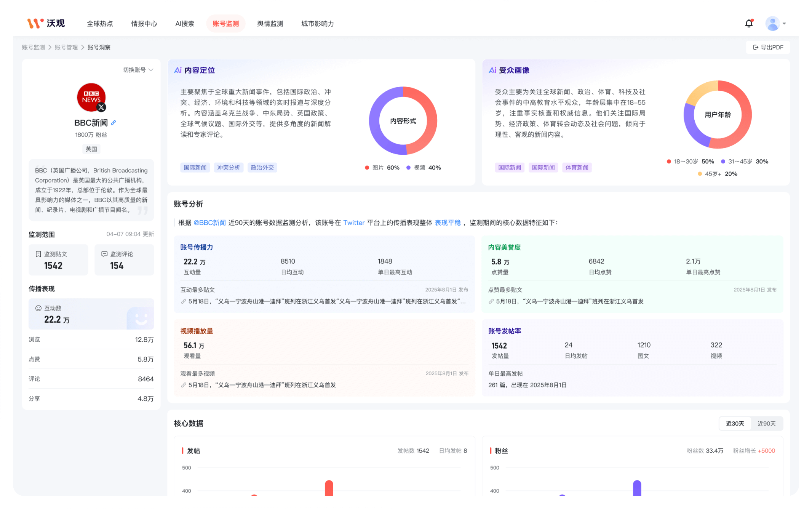Image resolution: width=812 pixels, height=509 pixels.
Task: Click the X platform badge on BBC avatar
Action: pyautogui.click(x=101, y=107)
